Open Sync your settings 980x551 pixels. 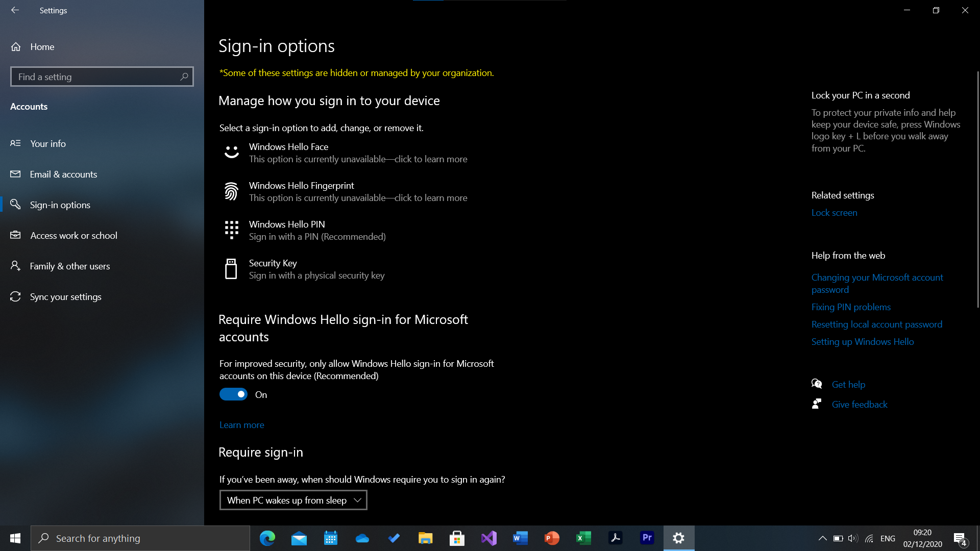102,296
